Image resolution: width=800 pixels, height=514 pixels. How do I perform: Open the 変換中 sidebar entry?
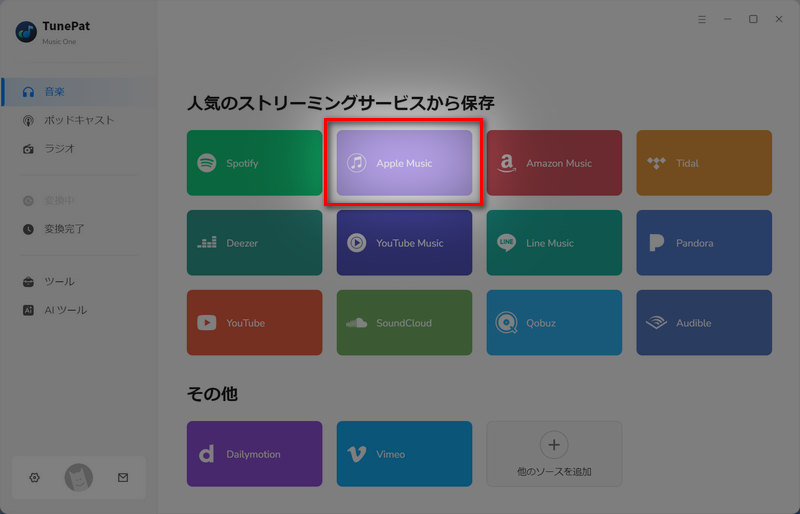click(79, 201)
